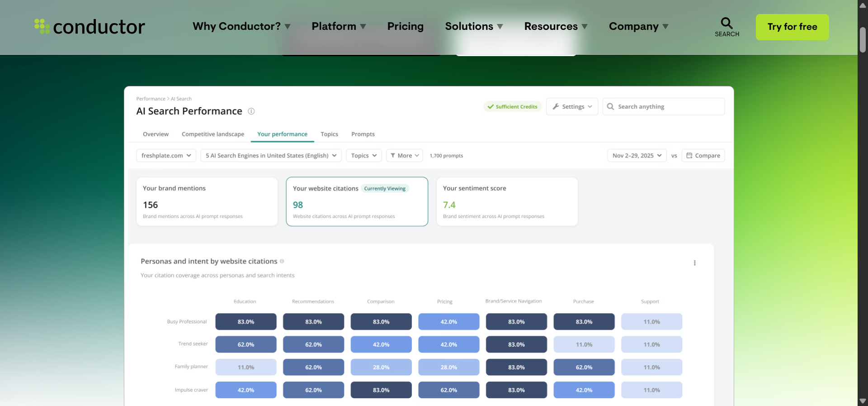Click the Education column header
Viewport: 868px width, 406px height.
coord(245,301)
